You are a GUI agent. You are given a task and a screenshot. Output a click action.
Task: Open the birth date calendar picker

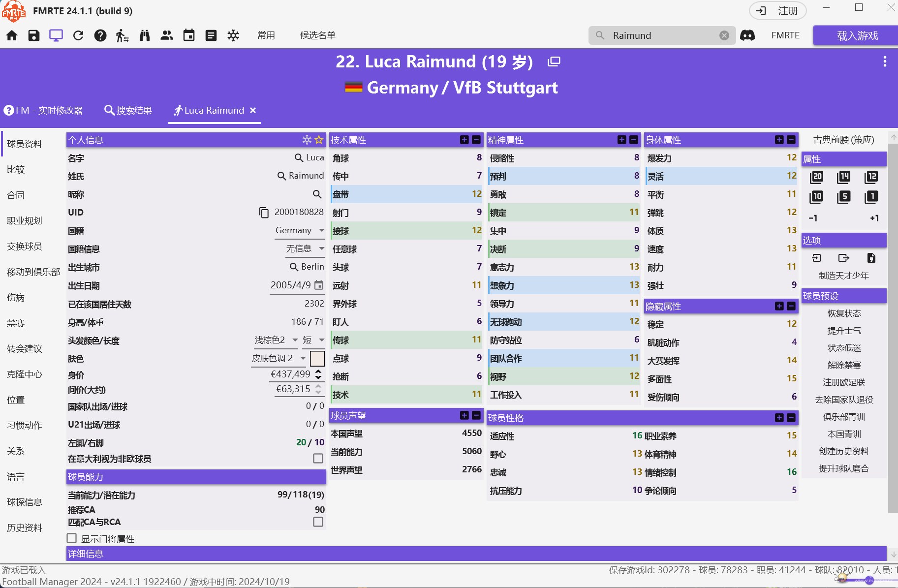tap(319, 285)
